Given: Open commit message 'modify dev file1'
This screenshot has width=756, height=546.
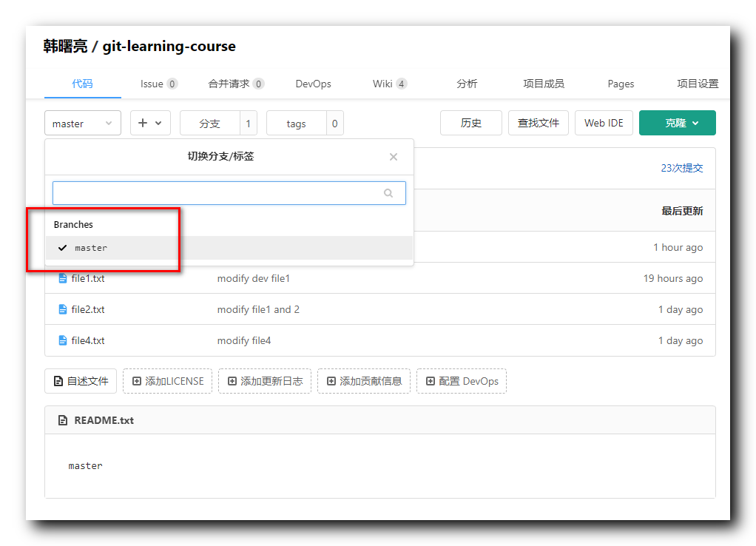Looking at the screenshot, I should click(254, 278).
